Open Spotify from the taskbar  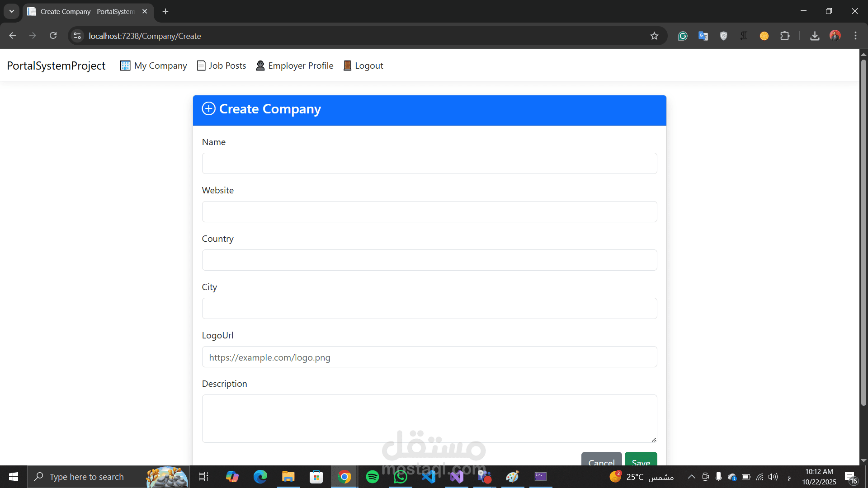pos(373,477)
